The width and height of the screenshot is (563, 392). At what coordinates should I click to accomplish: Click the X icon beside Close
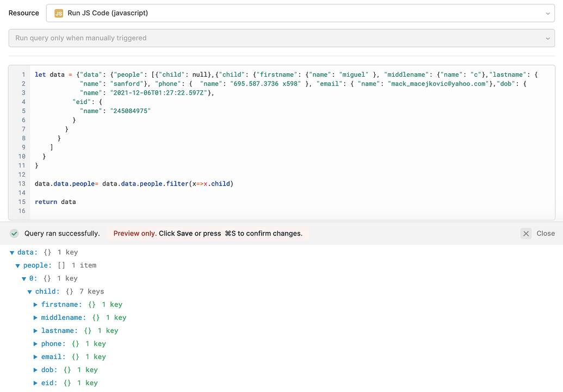[x=525, y=233]
